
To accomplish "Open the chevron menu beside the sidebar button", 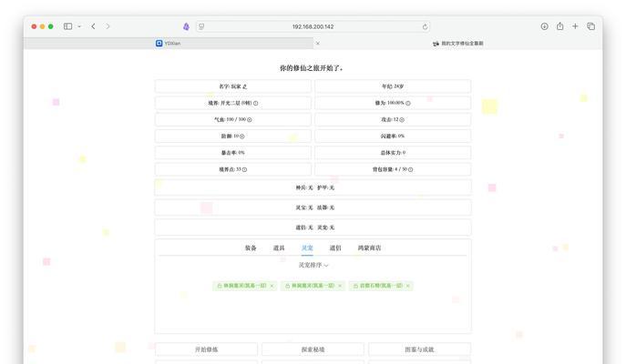I will tap(79, 26).
